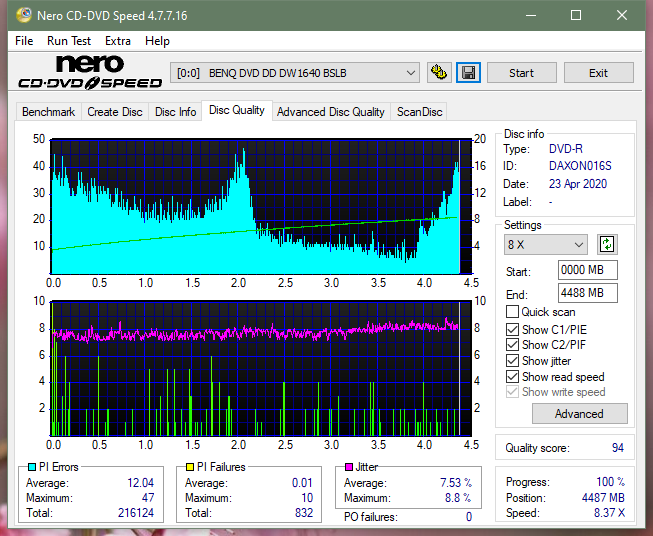Click the disabled Show write speed checkbox
This screenshot has height=536, width=653.
tap(512, 392)
